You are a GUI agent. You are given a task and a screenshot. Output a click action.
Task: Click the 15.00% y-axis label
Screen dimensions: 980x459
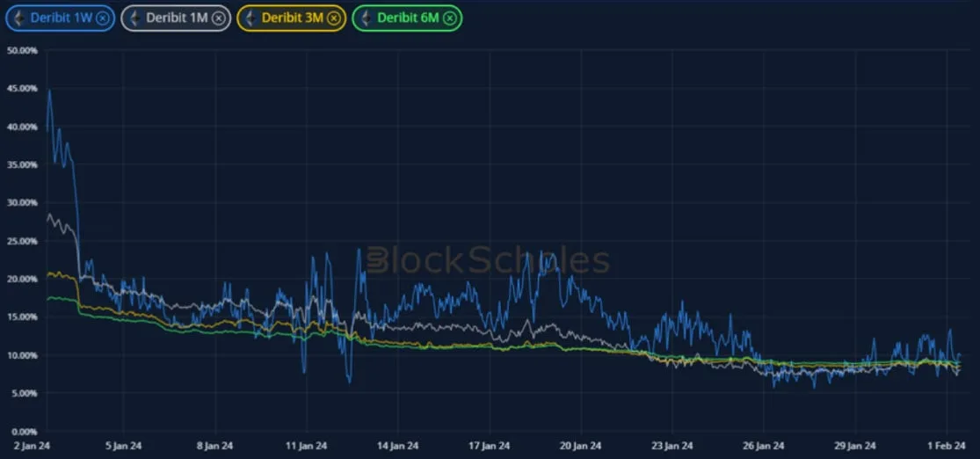click(x=22, y=317)
